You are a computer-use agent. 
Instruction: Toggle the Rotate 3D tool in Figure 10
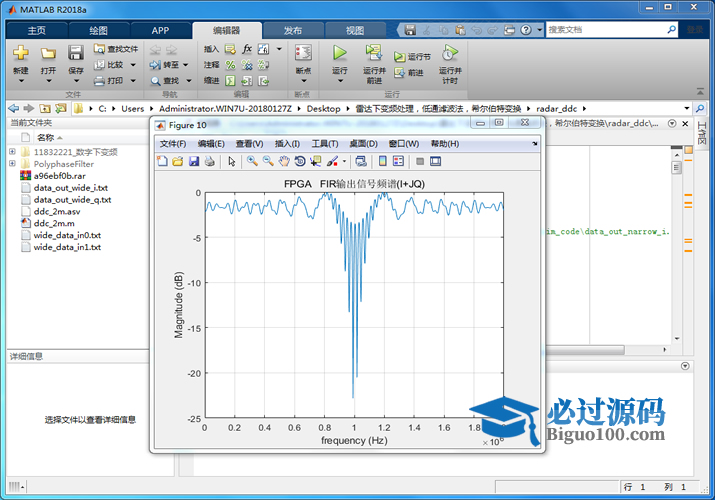pyautogui.click(x=300, y=161)
